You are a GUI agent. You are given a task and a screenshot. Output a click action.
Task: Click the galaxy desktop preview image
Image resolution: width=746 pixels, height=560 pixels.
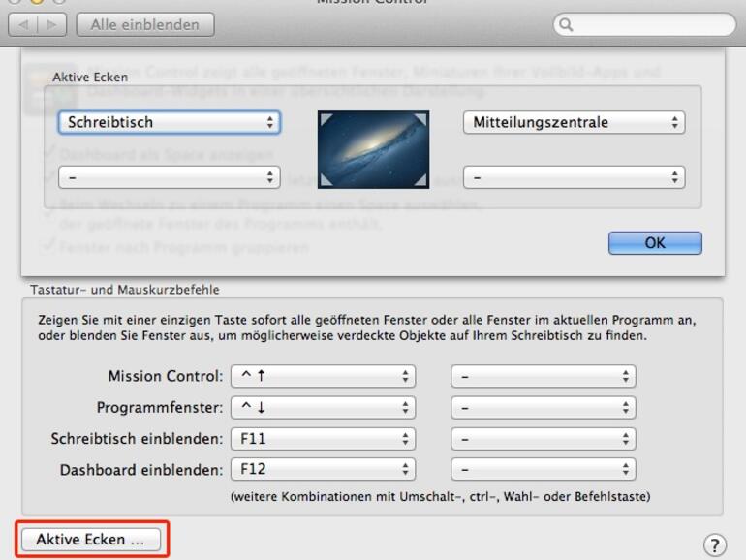coord(373,150)
